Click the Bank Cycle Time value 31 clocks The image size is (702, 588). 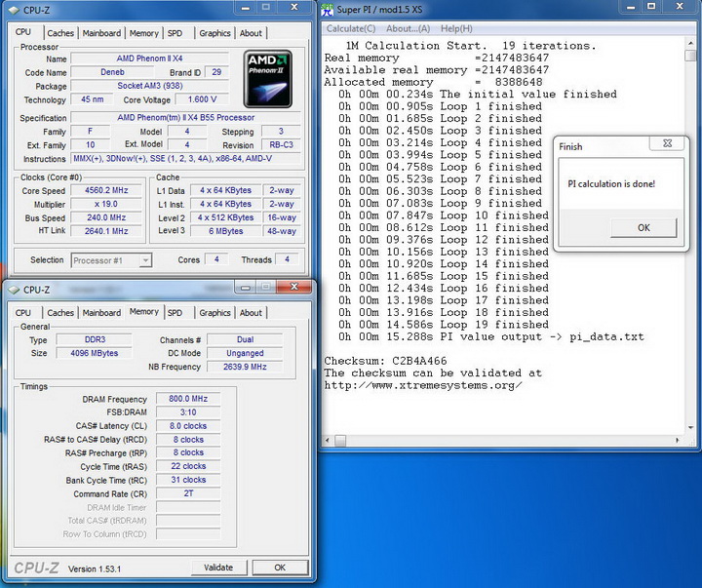(x=188, y=480)
